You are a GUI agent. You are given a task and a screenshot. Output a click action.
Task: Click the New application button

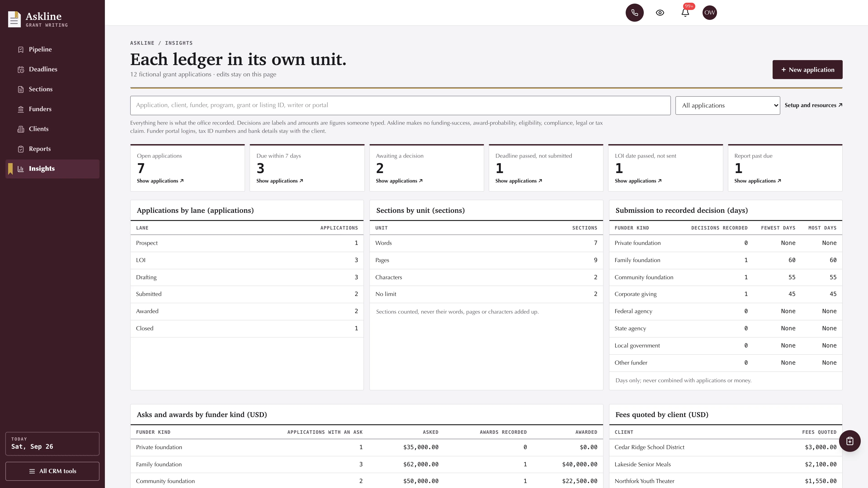click(807, 70)
